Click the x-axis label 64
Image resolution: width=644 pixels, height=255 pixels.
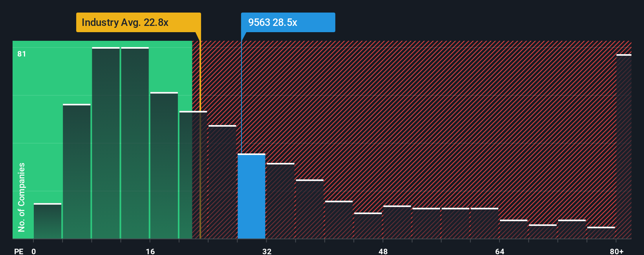(x=500, y=251)
